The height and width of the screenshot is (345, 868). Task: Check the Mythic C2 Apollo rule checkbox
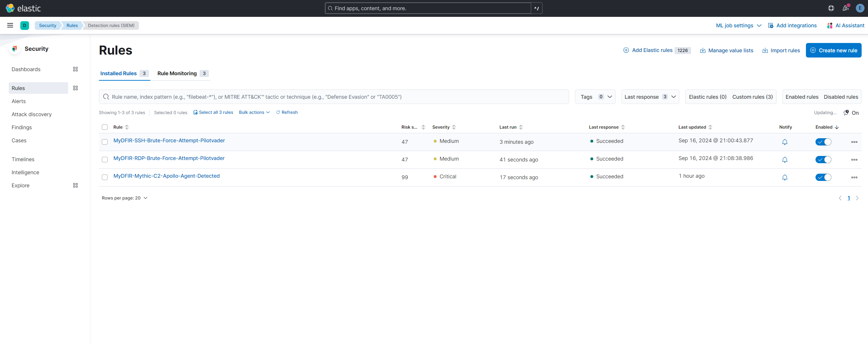pos(105,177)
